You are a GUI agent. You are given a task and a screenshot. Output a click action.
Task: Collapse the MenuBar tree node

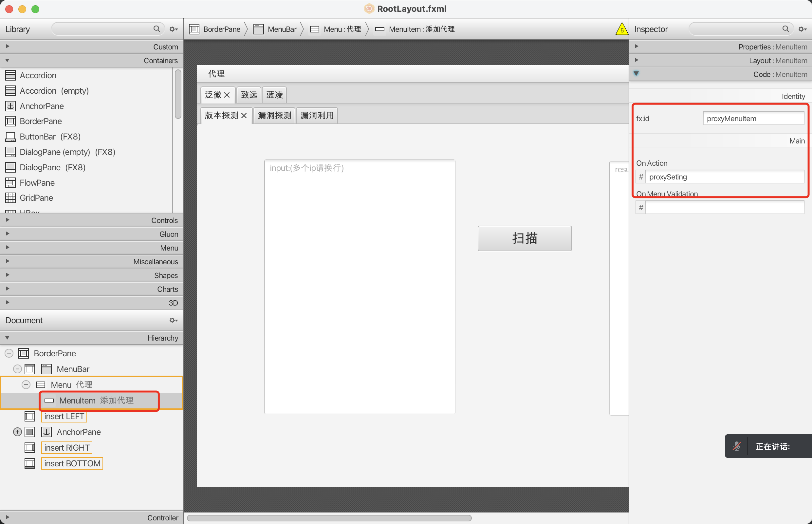(17, 369)
